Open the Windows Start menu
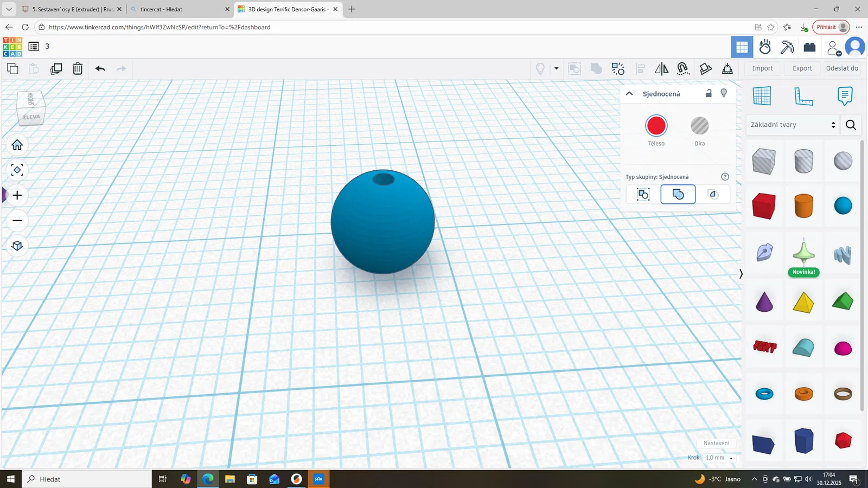868x488 pixels. (10, 479)
